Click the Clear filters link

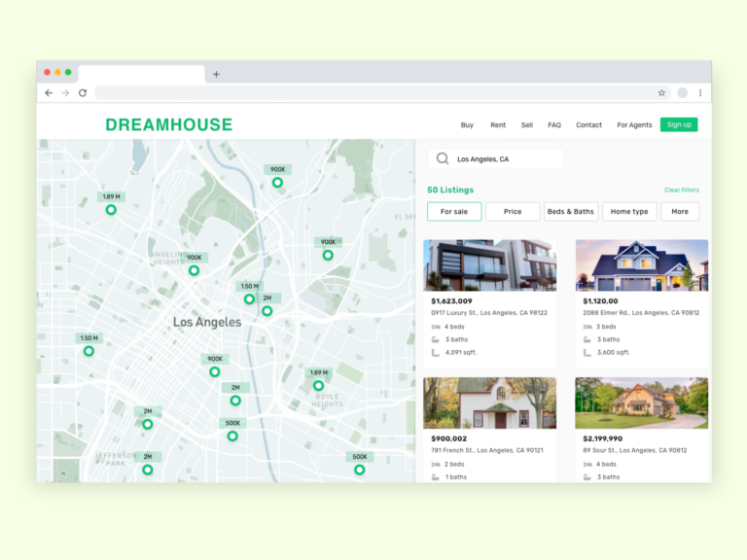click(681, 191)
